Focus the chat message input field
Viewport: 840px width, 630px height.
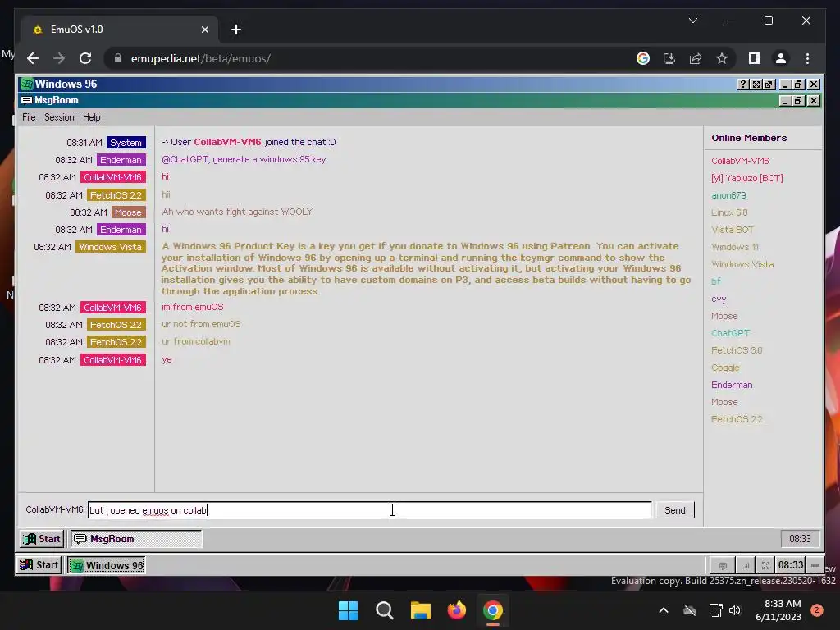370,510
